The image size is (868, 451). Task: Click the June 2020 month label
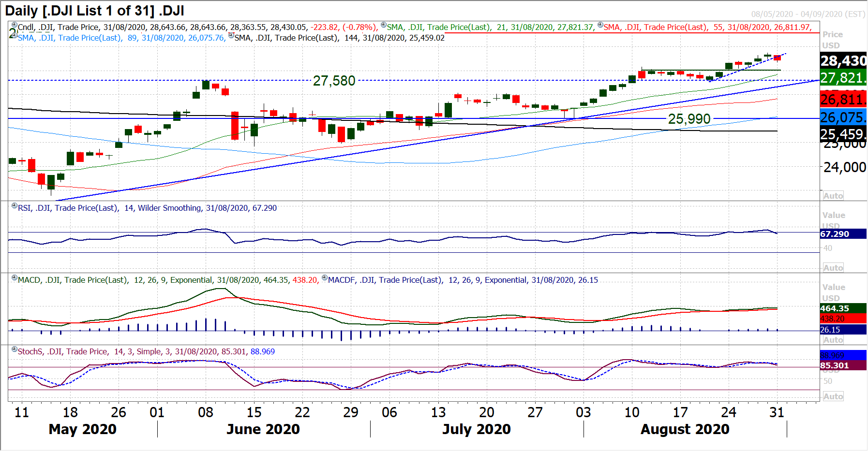point(263,429)
